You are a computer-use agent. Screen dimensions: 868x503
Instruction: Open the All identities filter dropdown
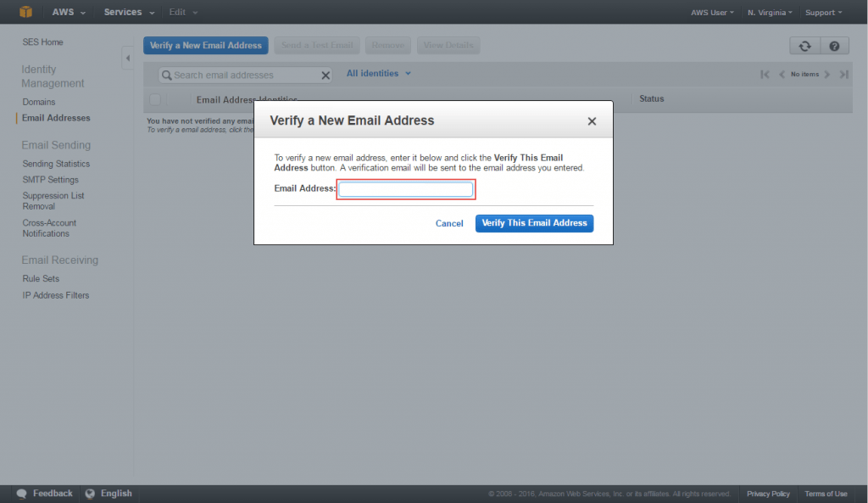pos(378,74)
